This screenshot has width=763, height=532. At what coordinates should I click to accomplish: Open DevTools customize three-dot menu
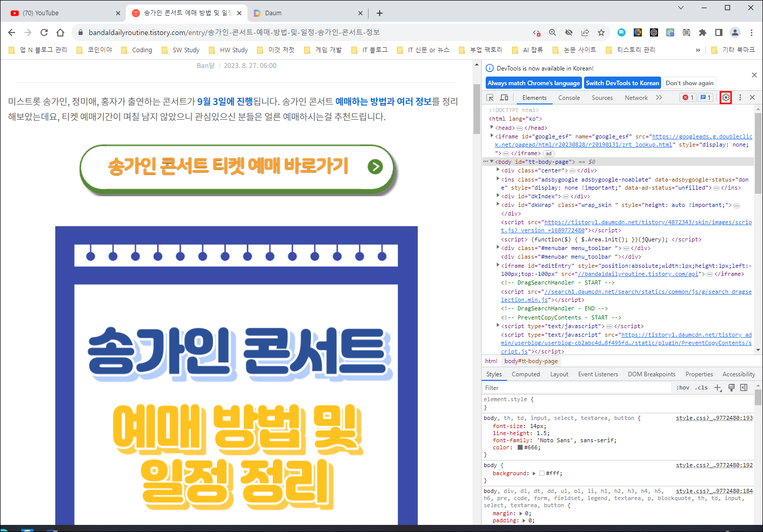click(740, 97)
